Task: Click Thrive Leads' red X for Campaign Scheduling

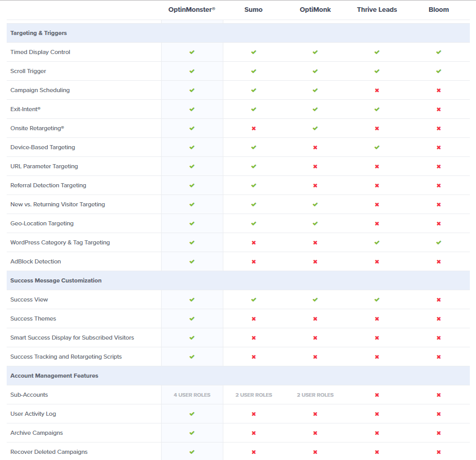Action: (x=377, y=90)
